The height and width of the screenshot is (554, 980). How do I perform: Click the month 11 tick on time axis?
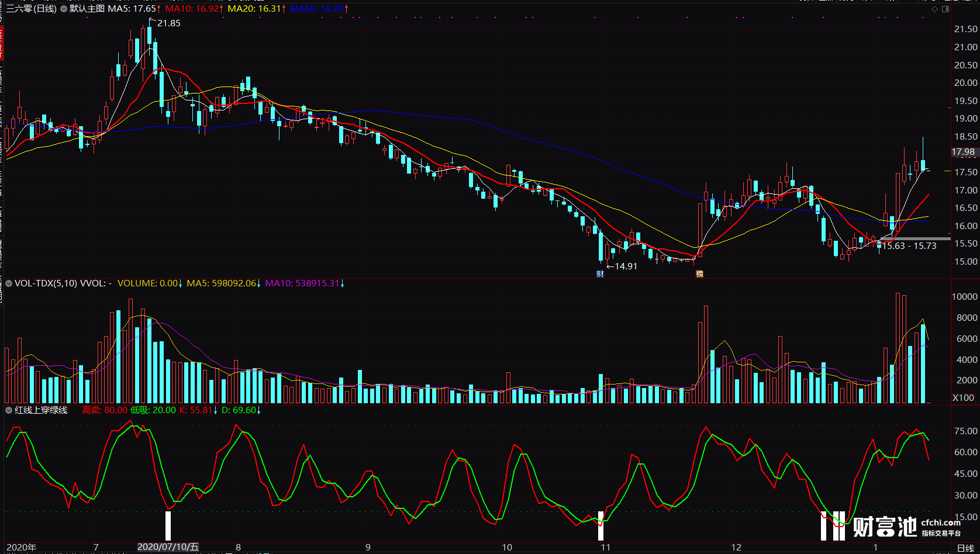pyautogui.click(x=605, y=548)
